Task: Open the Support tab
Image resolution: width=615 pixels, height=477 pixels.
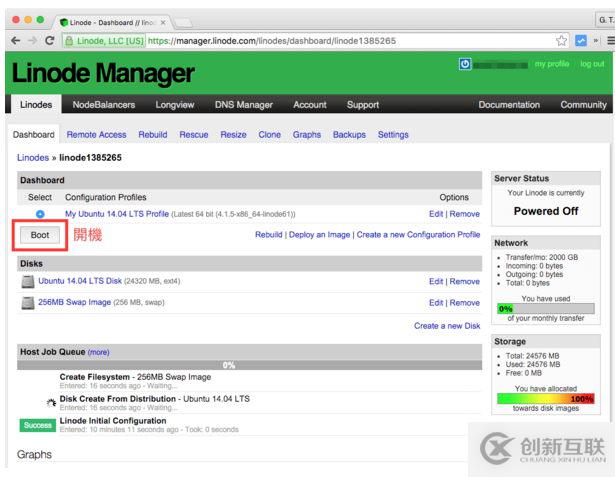Action: 363,105
